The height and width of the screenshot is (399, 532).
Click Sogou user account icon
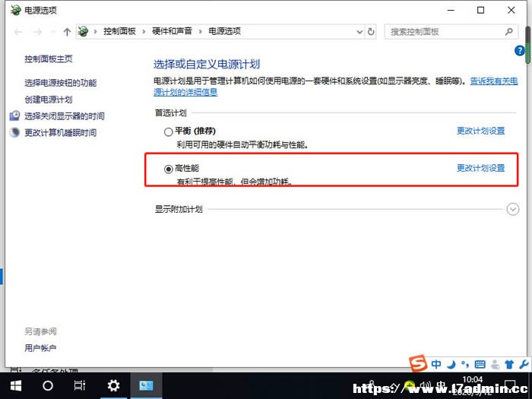coord(495,365)
